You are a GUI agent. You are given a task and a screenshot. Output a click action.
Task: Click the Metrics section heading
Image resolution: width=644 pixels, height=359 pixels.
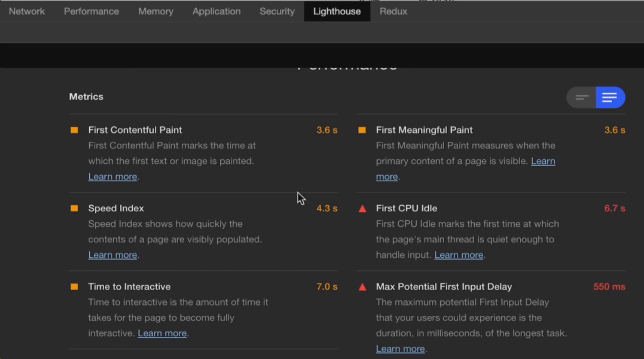click(86, 97)
